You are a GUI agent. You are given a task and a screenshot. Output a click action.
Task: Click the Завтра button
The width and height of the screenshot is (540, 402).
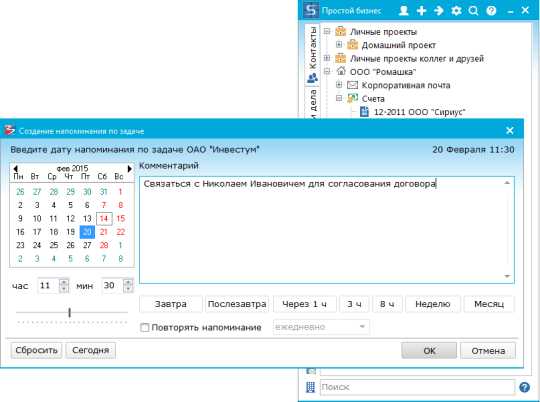(x=171, y=304)
